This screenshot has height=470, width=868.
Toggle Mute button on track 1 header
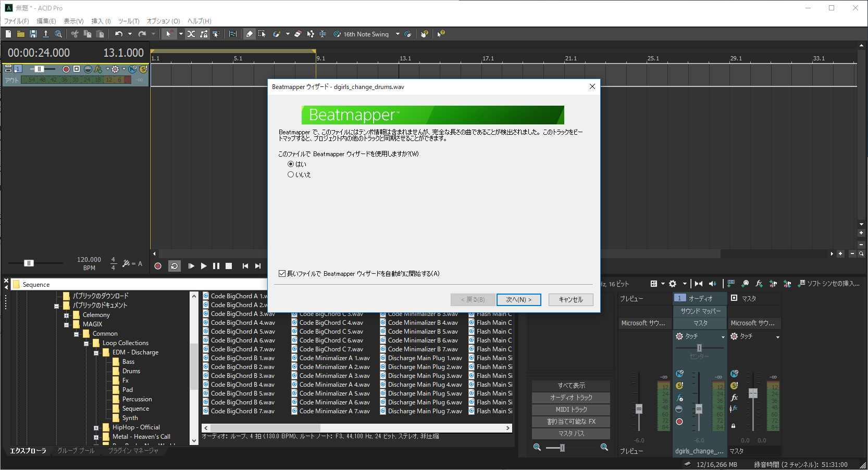pos(133,69)
